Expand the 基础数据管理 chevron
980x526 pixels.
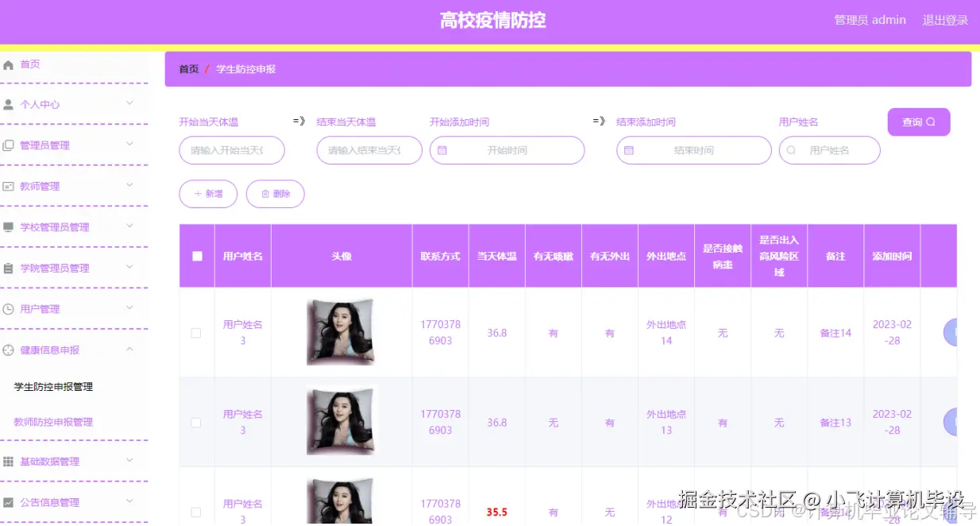tap(129, 460)
